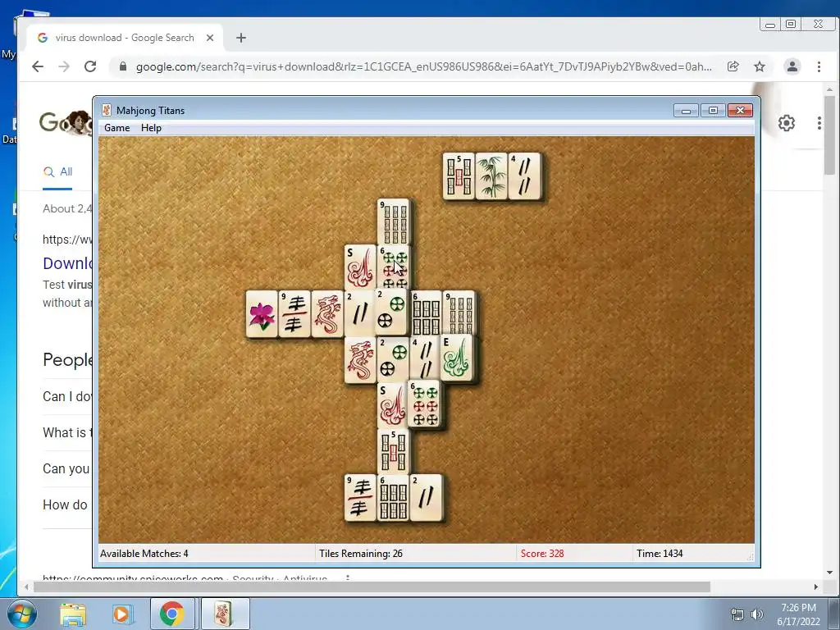Select the red dragon tile beside the 9 character tile
840x630 pixels.
point(327,314)
